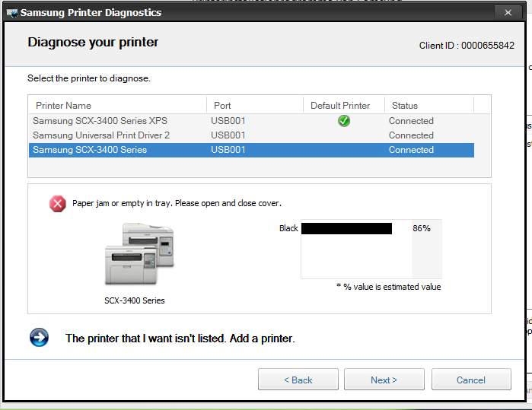Click the black toner level bar
The image size is (532, 410).
click(346, 228)
